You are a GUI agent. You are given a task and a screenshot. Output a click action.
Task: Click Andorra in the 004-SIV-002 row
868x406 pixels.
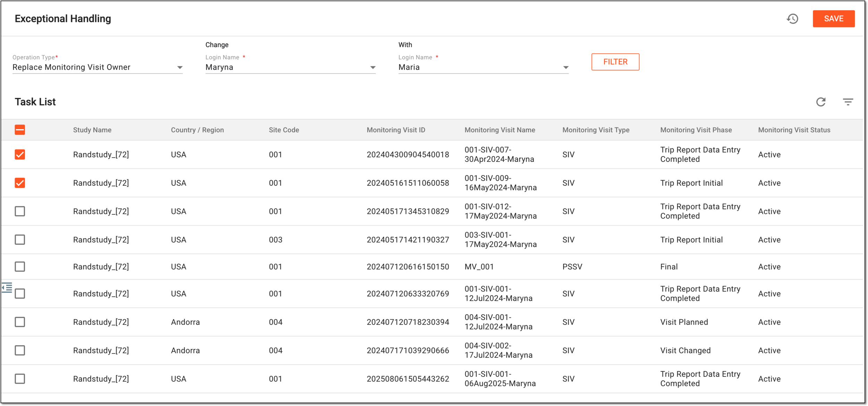pyautogui.click(x=185, y=350)
